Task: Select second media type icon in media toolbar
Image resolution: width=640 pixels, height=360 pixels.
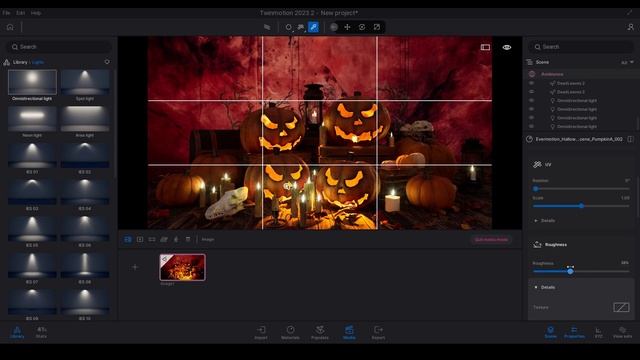Action: click(x=140, y=239)
